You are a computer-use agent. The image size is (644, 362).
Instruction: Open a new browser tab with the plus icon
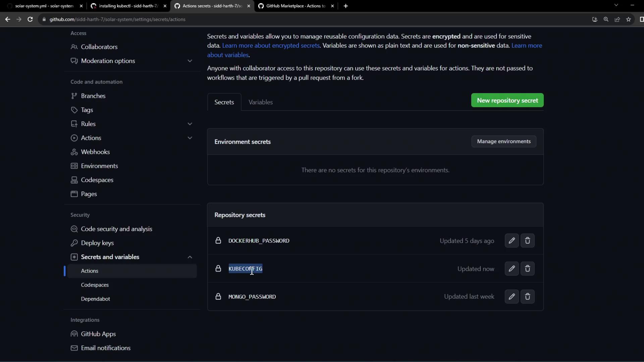pos(346,6)
